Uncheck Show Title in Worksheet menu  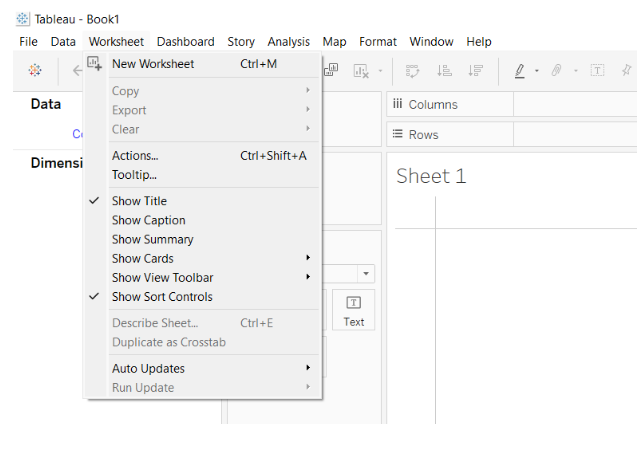tap(139, 201)
